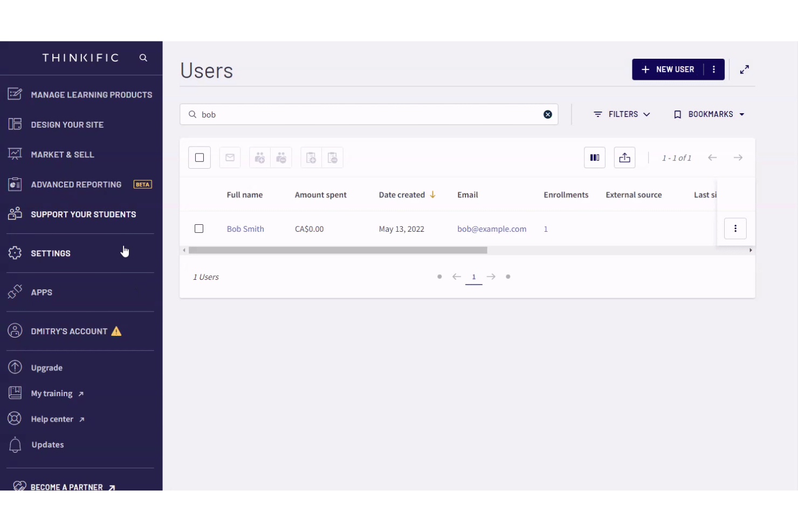Select ADVANCED REPORTING from the sidebar
This screenshot has height=532, width=798.
point(76,184)
